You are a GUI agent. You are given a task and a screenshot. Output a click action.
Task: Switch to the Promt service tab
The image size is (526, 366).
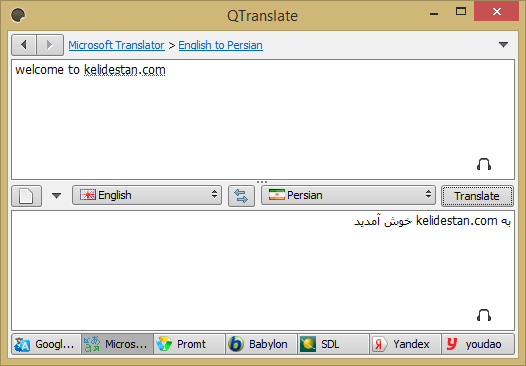(x=189, y=344)
